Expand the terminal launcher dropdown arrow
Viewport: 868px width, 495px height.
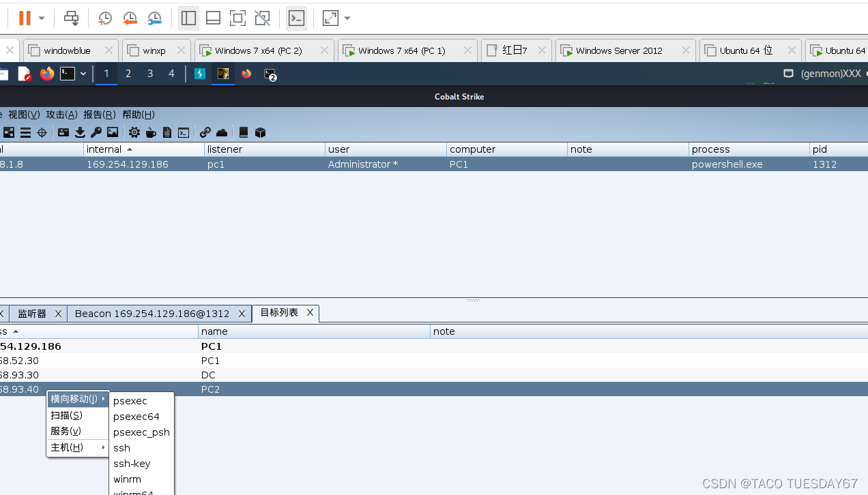click(83, 74)
